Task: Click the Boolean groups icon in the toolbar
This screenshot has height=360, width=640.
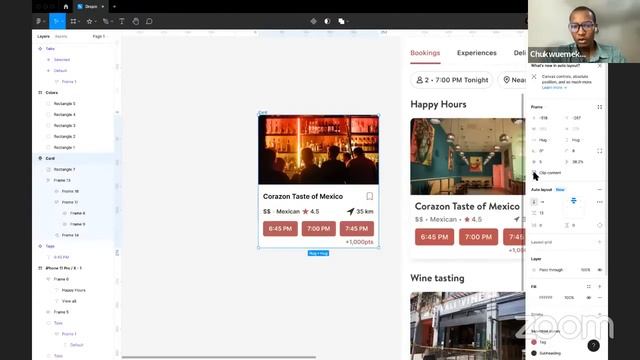Action: coord(341,21)
